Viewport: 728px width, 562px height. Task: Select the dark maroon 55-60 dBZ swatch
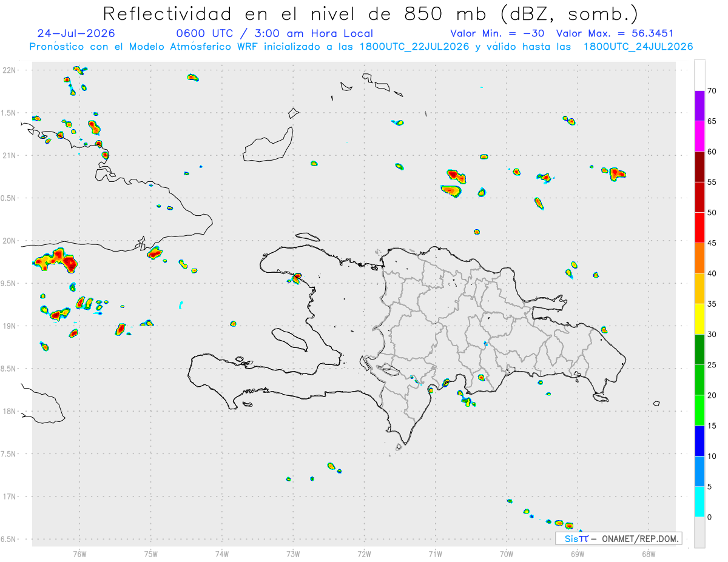pyautogui.click(x=699, y=167)
